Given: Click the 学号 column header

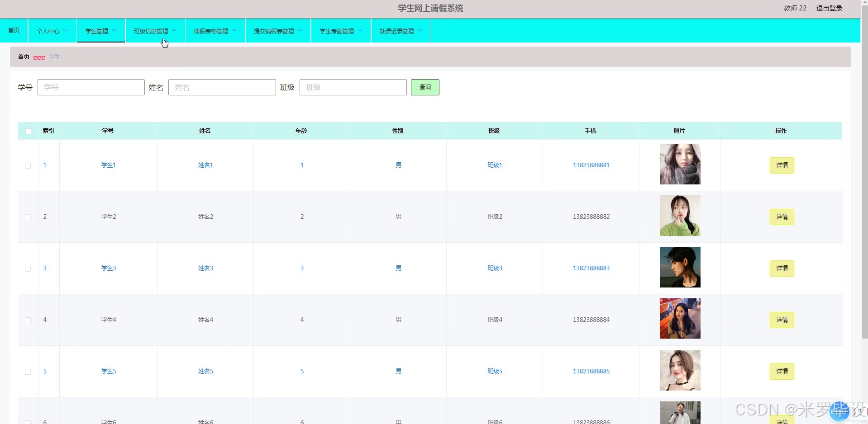Looking at the screenshot, I should pyautogui.click(x=108, y=131).
